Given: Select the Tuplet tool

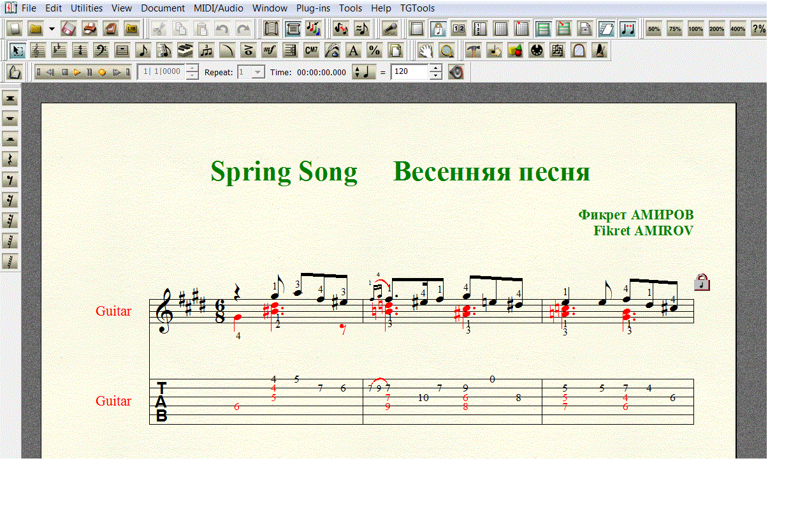Looking at the screenshot, I should [x=206, y=50].
